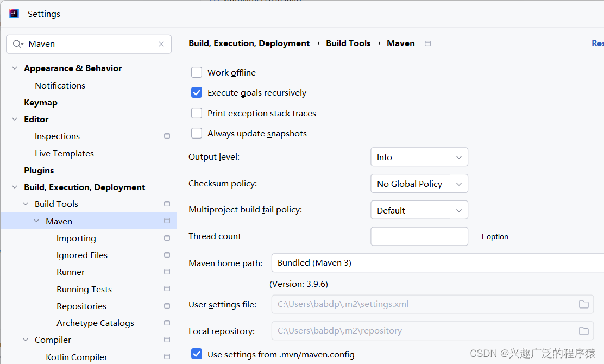604x364 pixels.
Task: Open Inspections settings page
Action: (x=57, y=136)
